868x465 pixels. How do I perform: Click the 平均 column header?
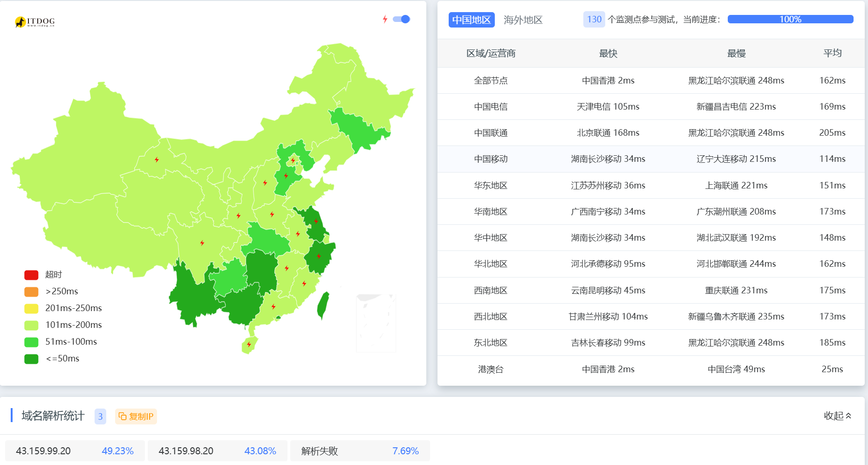click(832, 53)
